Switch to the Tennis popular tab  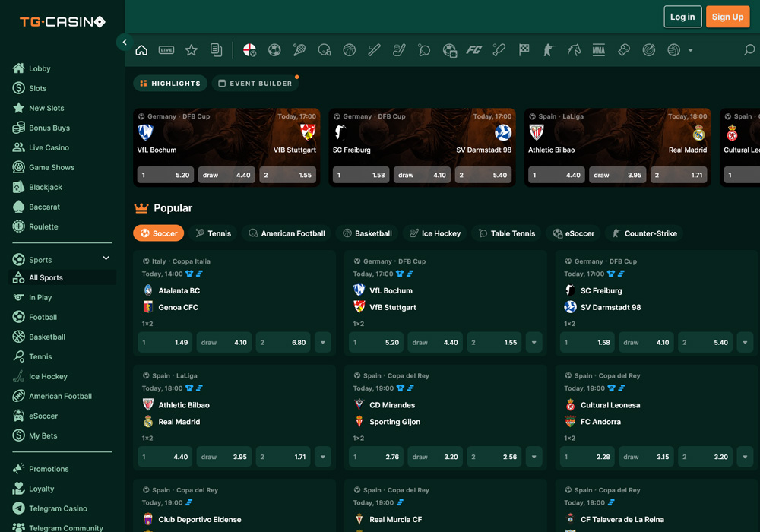(213, 233)
